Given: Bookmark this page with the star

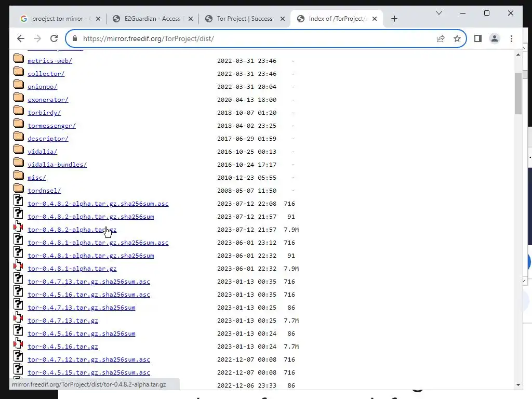Looking at the screenshot, I should (457, 38).
